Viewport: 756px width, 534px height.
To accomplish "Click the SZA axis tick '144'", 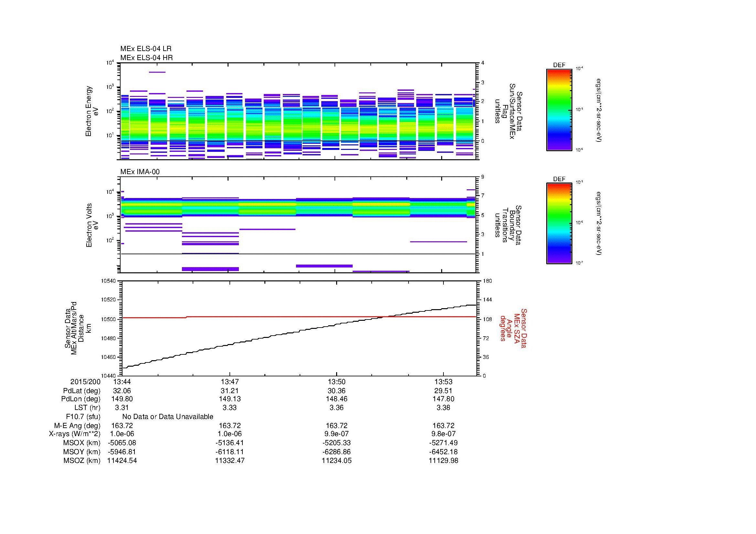I will 487,300.
